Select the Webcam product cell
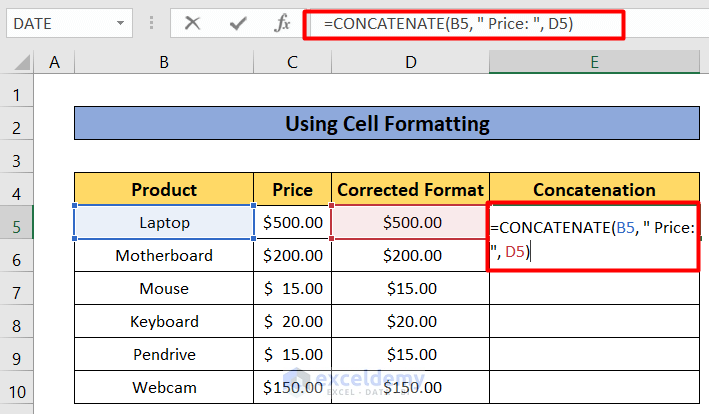709x414 pixels. 164,387
